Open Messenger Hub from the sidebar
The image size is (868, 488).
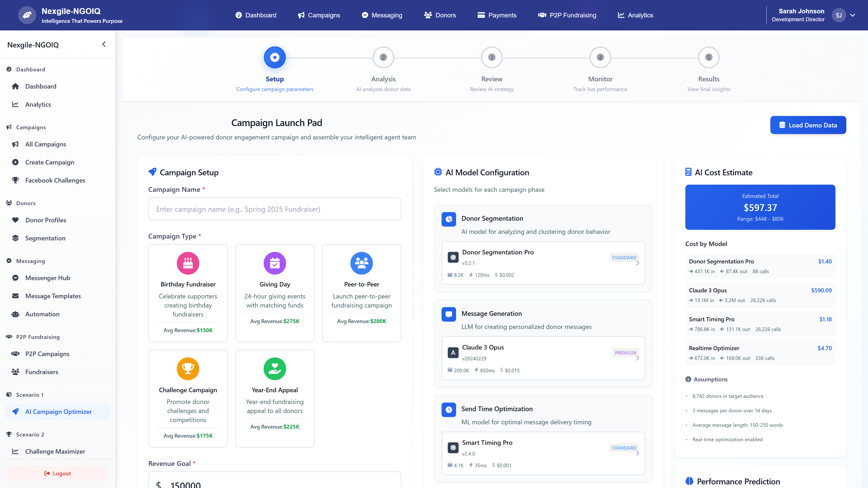(x=47, y=277)
